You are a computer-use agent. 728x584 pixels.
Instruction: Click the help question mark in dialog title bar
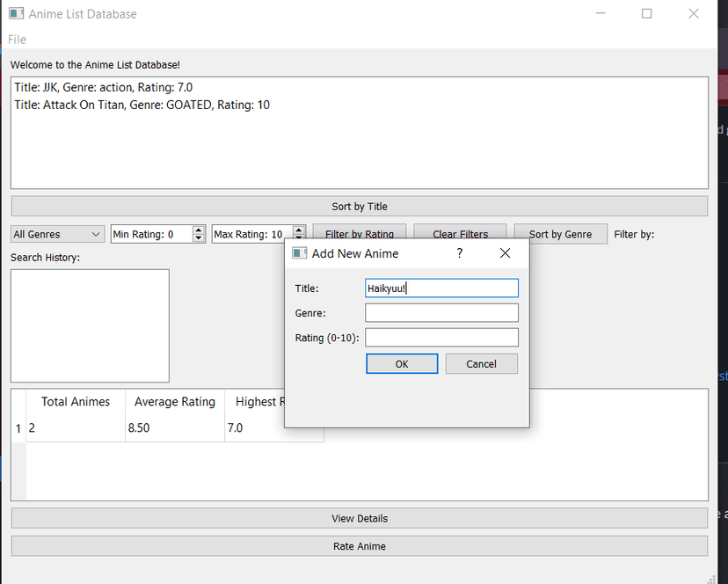(459, 253)
